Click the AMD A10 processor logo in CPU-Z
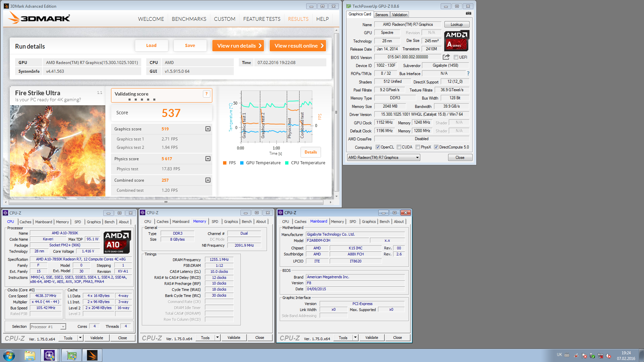This screenshot has width=644, height=362. (x=117, y=242)
